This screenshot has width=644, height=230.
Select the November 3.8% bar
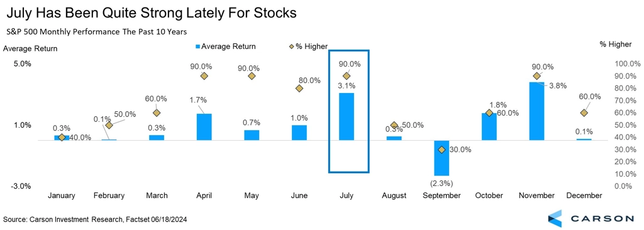[536, 111]
